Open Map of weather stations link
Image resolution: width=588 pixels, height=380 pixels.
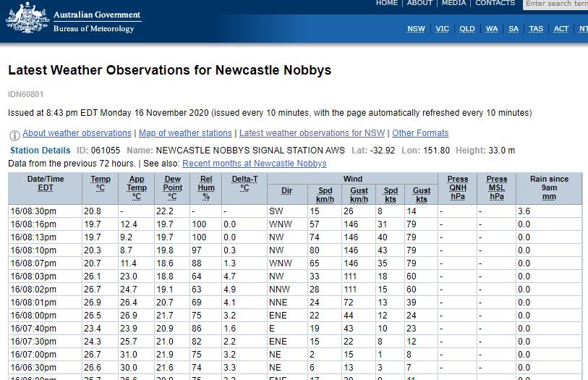pyautogui.click(x=185, y=133)
